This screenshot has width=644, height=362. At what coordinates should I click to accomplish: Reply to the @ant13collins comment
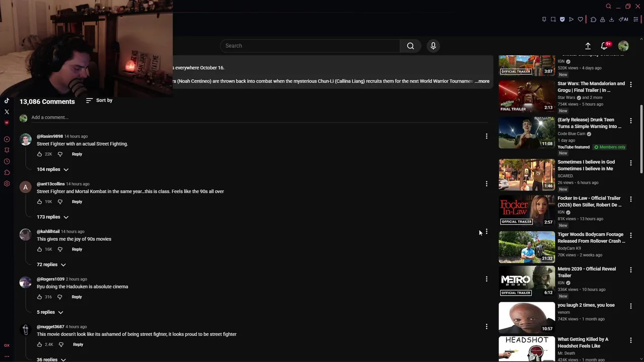[77, 202]
